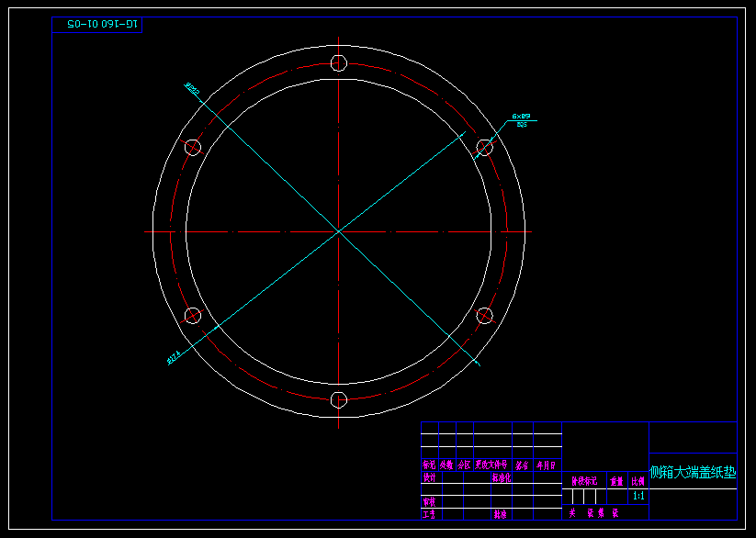Pick the lower-left bolt hole circle
Screen dimensions: 756x538
click(193, 316)
